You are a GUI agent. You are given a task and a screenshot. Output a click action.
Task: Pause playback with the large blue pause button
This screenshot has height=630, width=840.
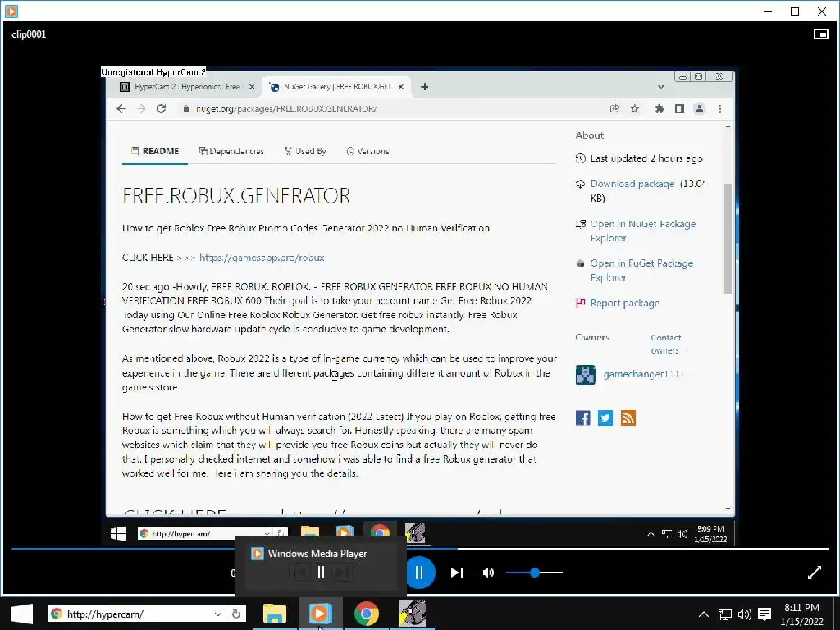tap(419, 573)
